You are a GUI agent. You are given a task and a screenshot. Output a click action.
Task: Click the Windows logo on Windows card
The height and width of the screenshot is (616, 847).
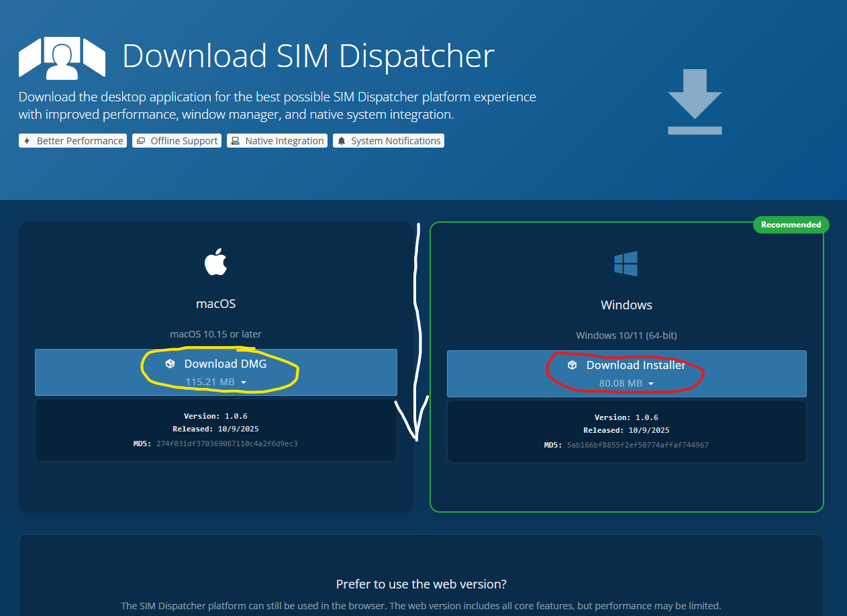point(626,264)
